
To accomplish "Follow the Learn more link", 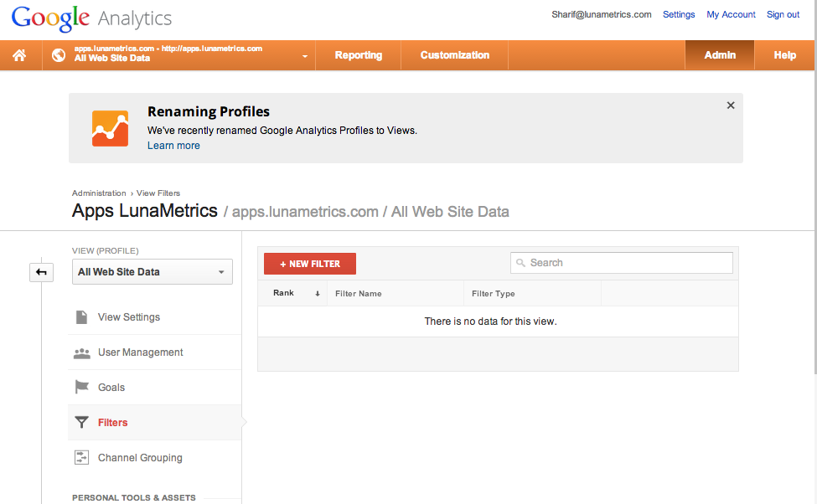I will pos(173,146).
